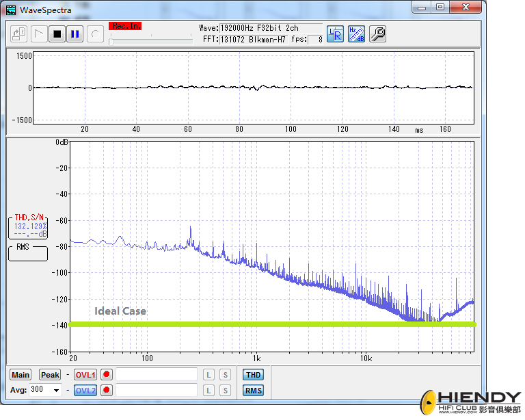
Task: Enable the THD measurement button
Action: 253,375
